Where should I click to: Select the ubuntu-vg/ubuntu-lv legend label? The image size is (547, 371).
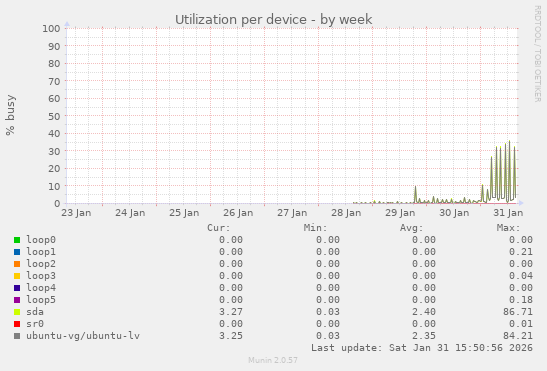point(83,336)
